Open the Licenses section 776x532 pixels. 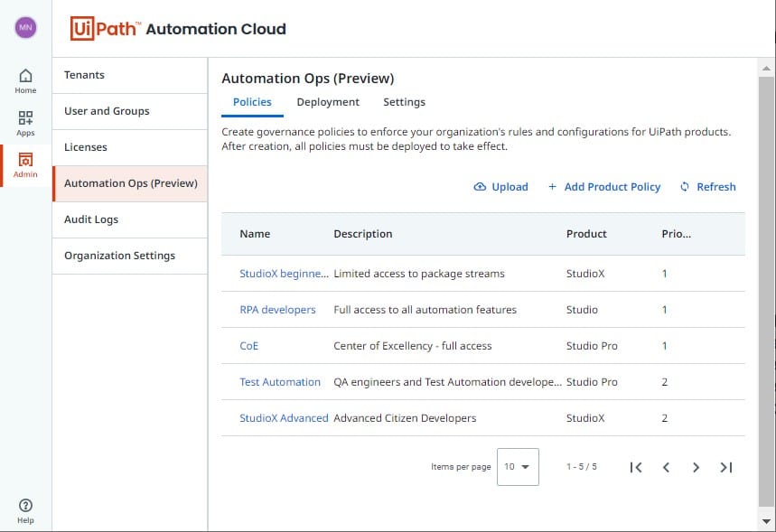130,147
